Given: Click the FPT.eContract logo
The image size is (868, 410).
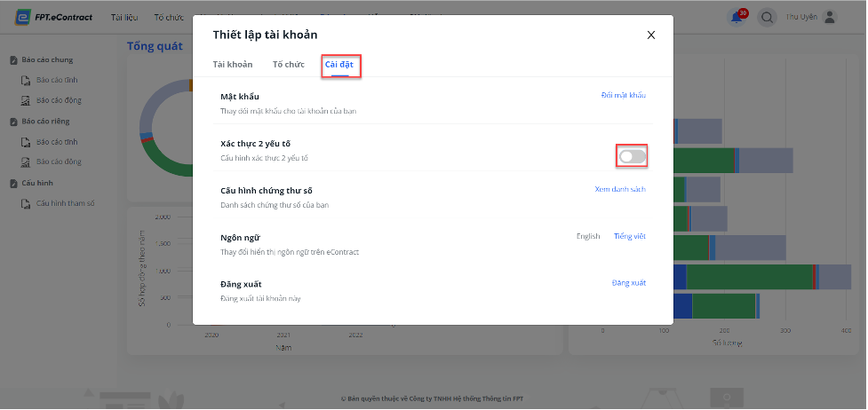Looking at the screenshot, I should (x=53, y=17).
